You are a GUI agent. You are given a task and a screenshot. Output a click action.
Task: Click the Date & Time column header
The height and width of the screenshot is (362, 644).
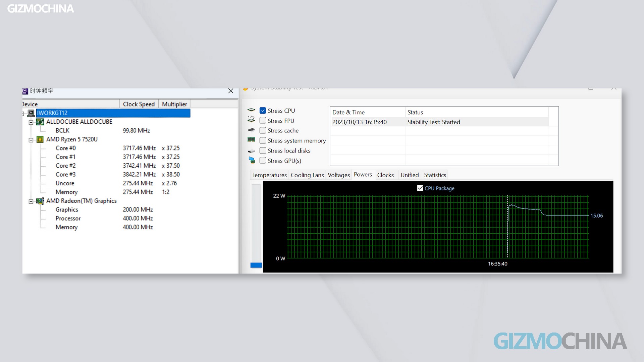coord(348,112)
